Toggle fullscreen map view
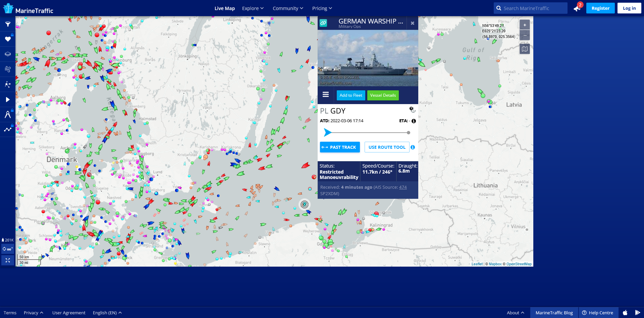 pos(8,260)
